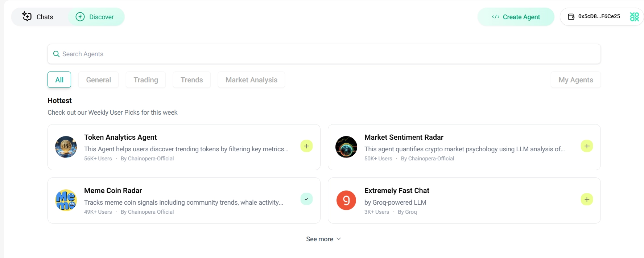Viewport: 644px width, 258px height.
Task: Select the Trading category tab
Action: tap(146, 80)
